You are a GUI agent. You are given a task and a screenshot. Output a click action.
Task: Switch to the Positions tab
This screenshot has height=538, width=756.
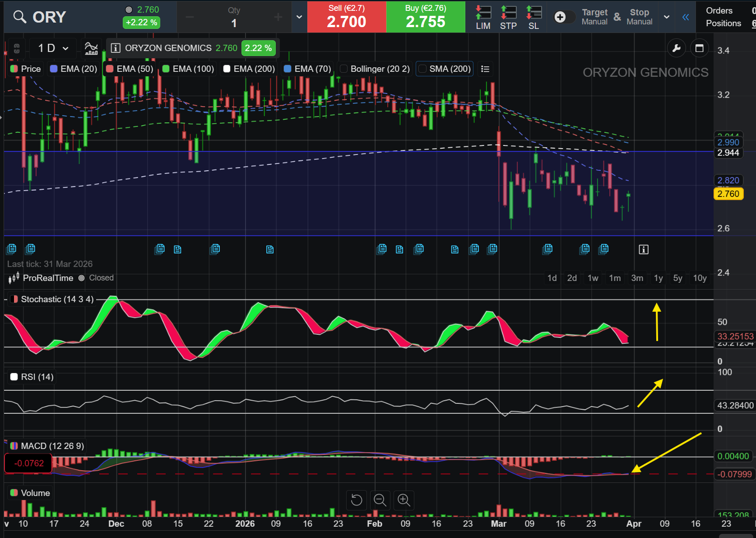(x=724, y=23)
